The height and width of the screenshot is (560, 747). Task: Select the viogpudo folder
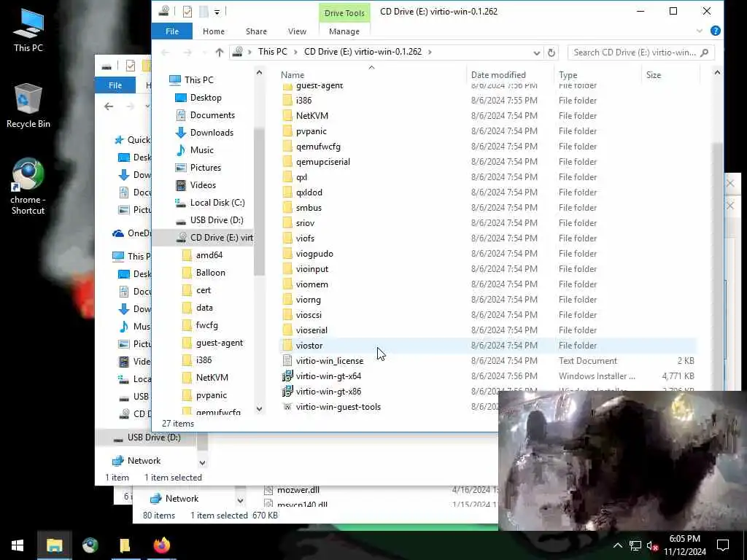(314, 254)
